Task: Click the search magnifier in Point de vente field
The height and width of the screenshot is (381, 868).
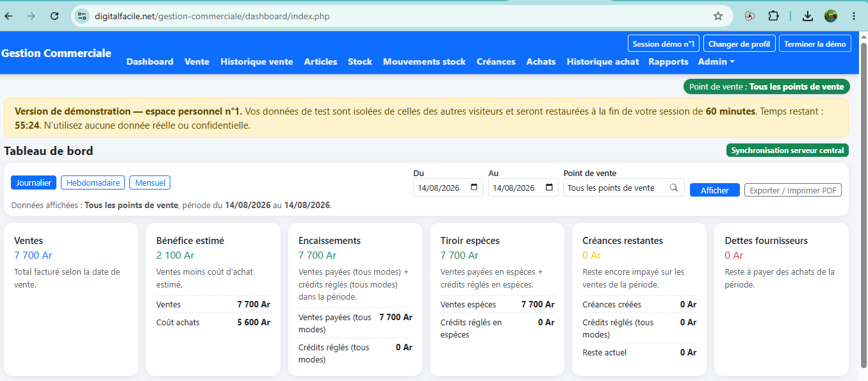Action: click(x=674, y=188)
